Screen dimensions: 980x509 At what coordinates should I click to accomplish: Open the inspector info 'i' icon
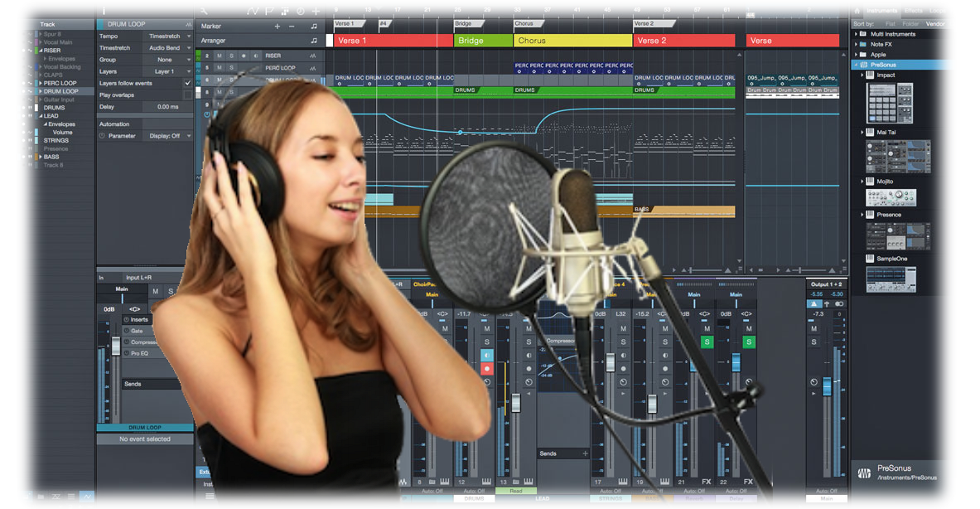(104, 11)
